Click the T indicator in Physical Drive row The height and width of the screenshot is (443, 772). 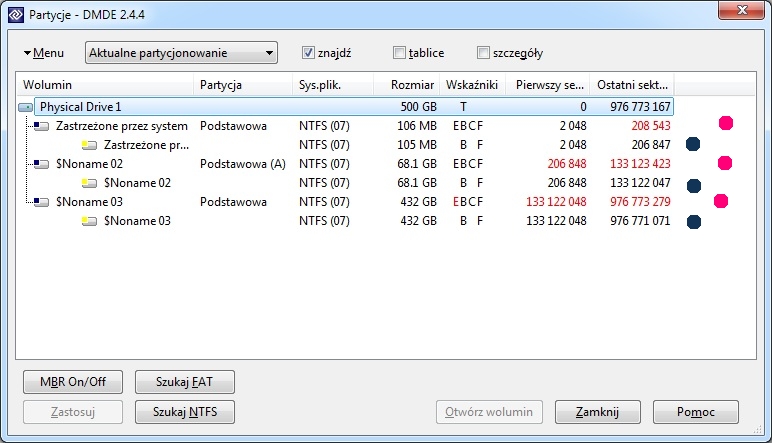(x=463, y=107)
